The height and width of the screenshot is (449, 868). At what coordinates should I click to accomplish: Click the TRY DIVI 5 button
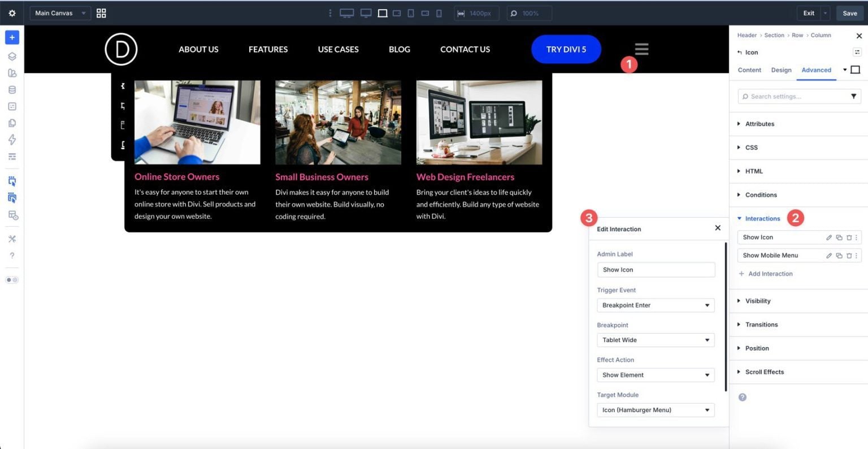(x=566, y=49)
